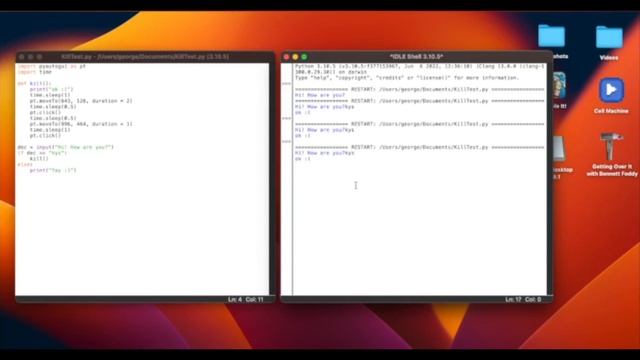This screenshot has height=360, width=640.
Task: Click the pt.moveTo(643, 120, duration = 2) line
Action: click(x=81, y=101)
